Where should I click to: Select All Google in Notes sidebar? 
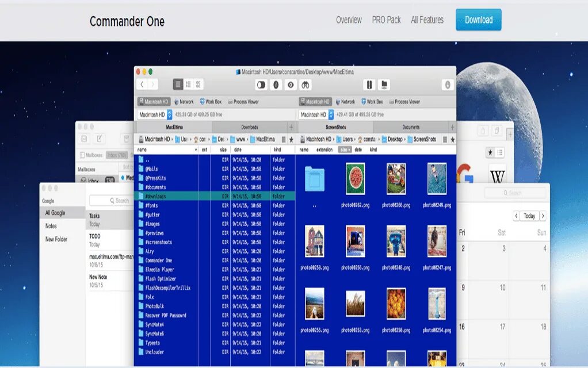(63, 213)
